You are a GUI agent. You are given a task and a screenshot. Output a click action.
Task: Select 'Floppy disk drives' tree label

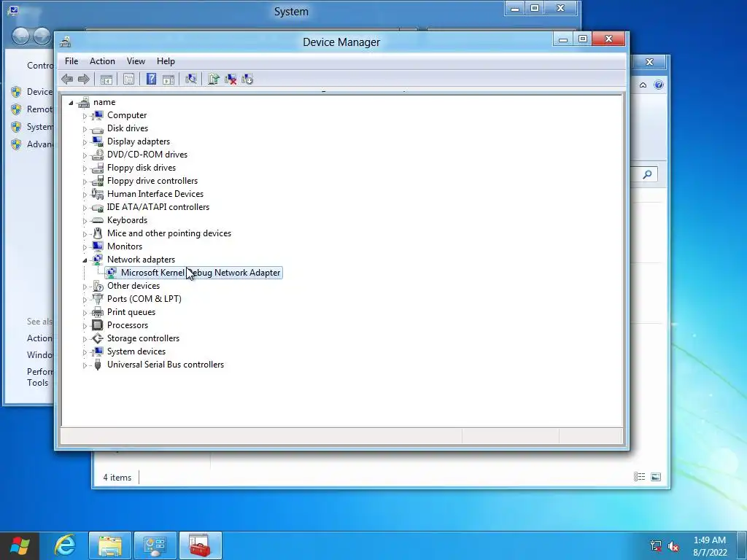[x=142, y=168]
